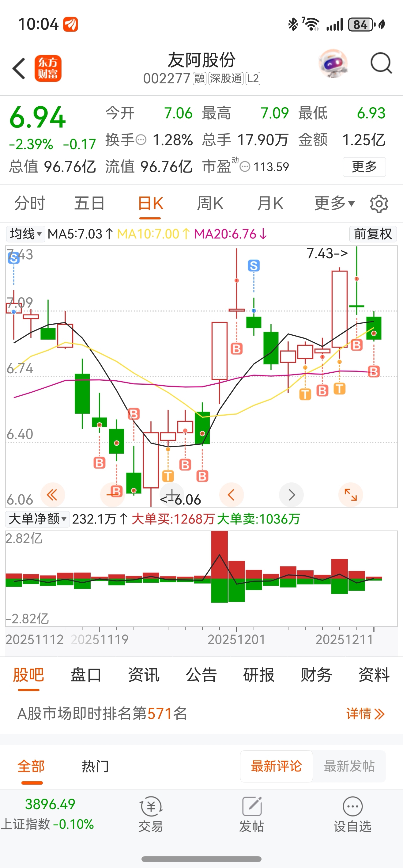Select the 全部 posts filter
403x868 pixels.
click(31, 766)
